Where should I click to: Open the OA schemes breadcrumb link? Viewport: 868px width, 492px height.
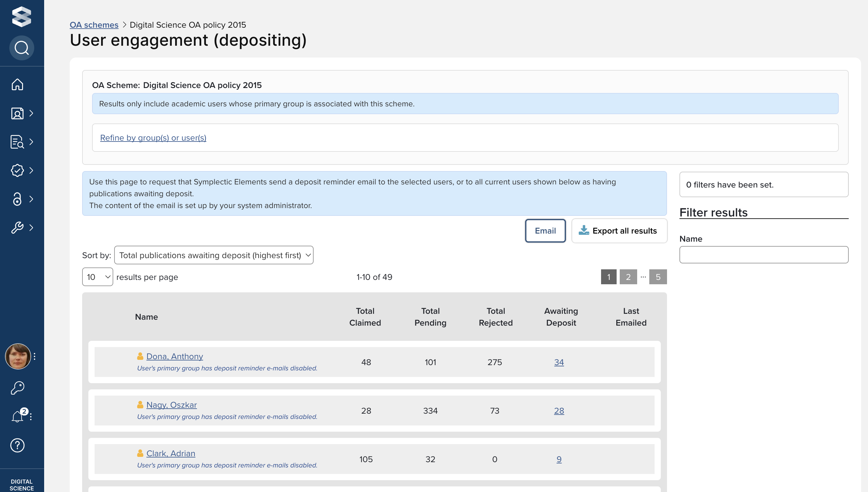point(94,25)
